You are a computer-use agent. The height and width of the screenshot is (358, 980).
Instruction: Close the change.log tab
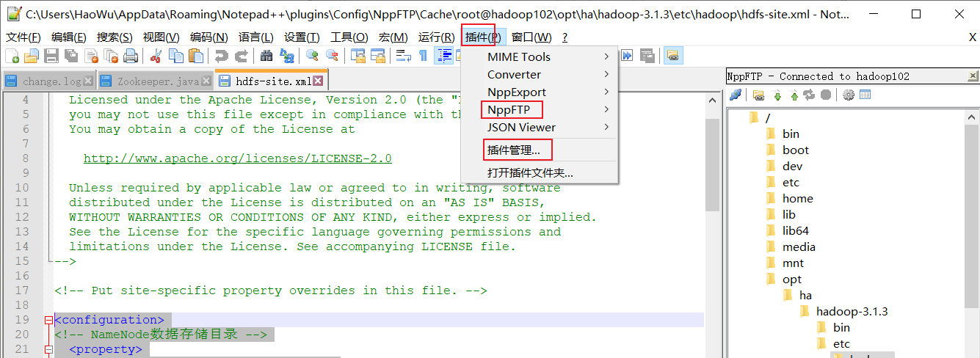pyautogui.click(x=89, y=81)
